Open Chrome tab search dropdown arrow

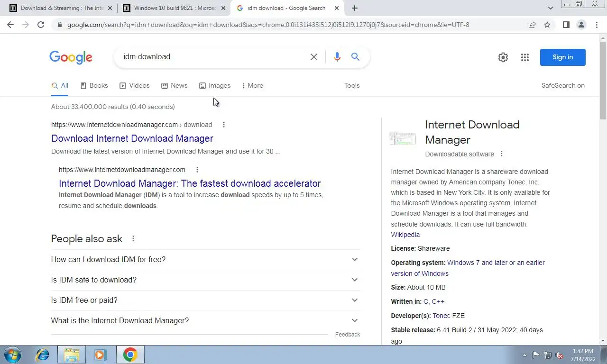click(550, 8)
